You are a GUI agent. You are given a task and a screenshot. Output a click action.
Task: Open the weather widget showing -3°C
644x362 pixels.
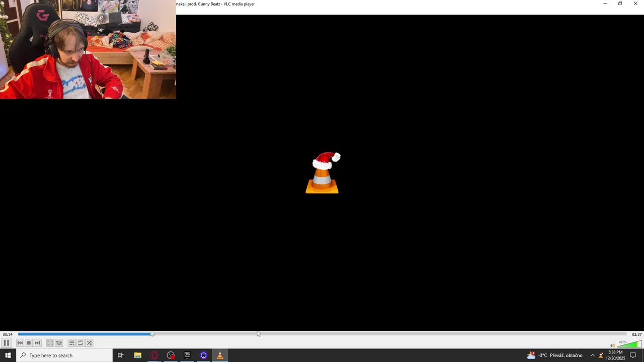(554, 355)
